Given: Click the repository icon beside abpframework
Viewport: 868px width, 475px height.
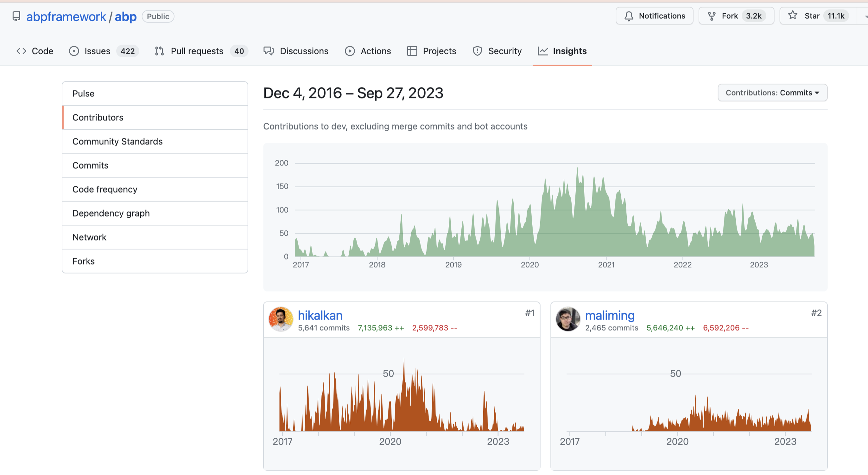Looking at the screenshot, I should pos(16,16).
